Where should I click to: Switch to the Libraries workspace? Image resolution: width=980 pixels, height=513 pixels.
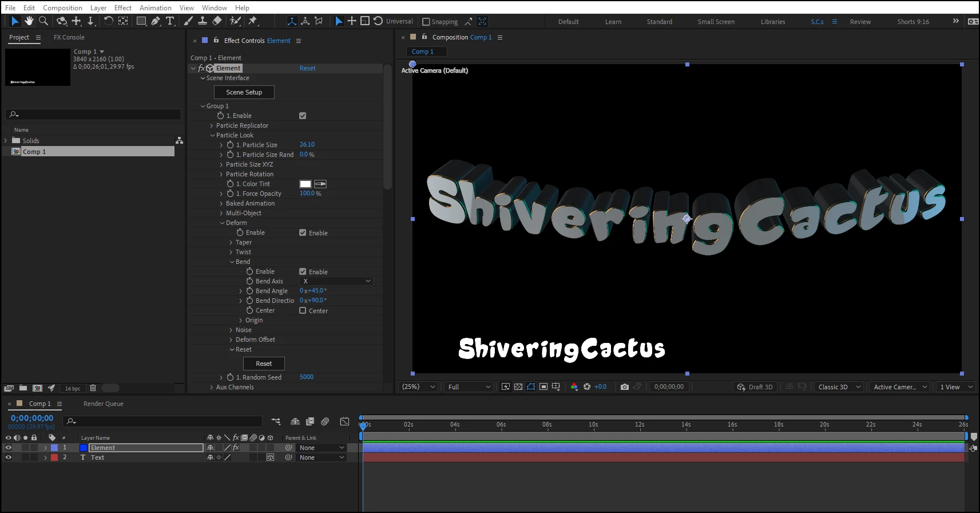773,22
